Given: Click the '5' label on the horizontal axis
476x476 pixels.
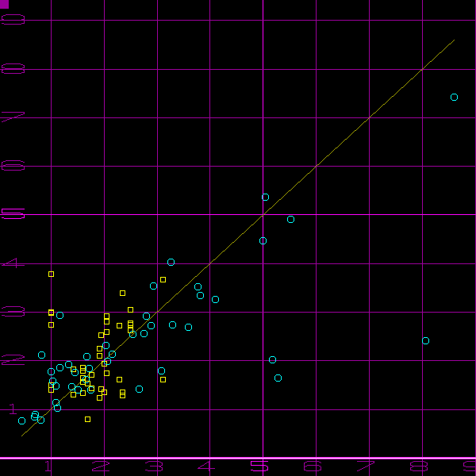Looking at the screenshot, I should pyautogui.click(x=260, y=466).
